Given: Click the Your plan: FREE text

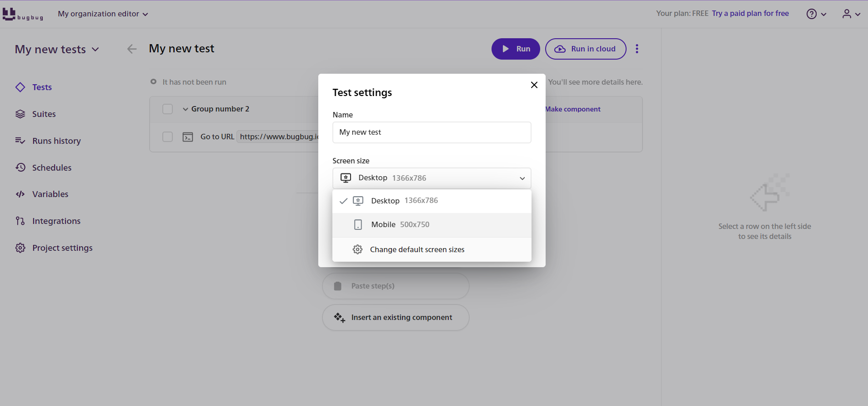Looking at the screenshot, I should pyautogui.click(x=682, y=14).
